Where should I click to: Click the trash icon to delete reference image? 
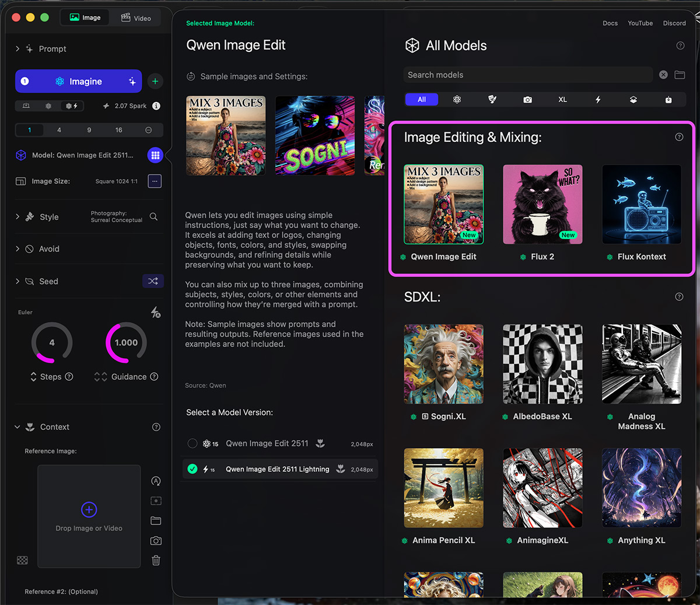(156, 561)
